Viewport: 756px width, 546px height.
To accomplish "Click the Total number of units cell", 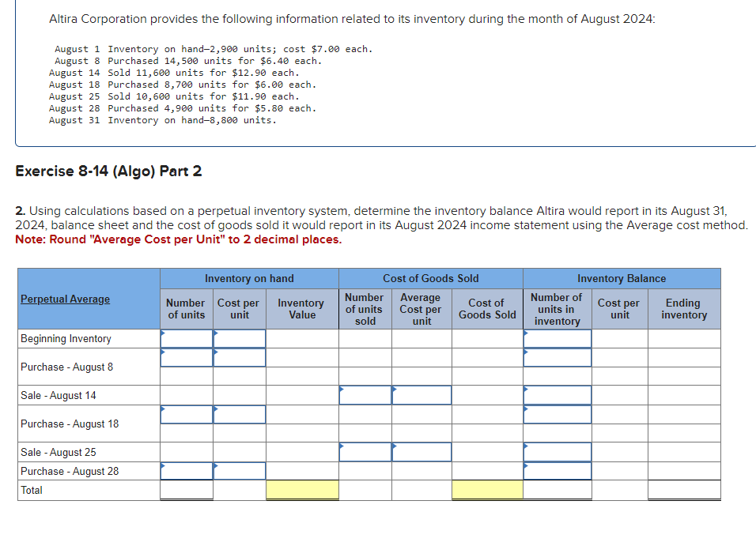I will coord(187,490).
